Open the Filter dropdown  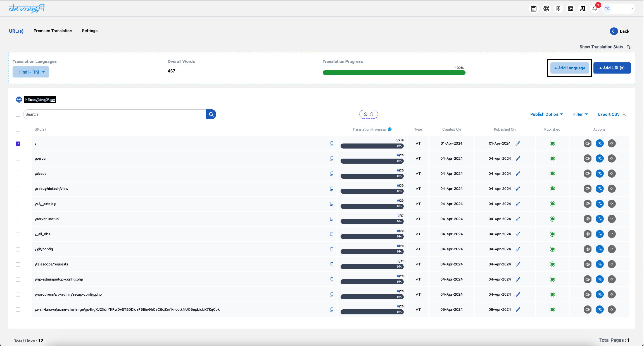pos(581,114)
